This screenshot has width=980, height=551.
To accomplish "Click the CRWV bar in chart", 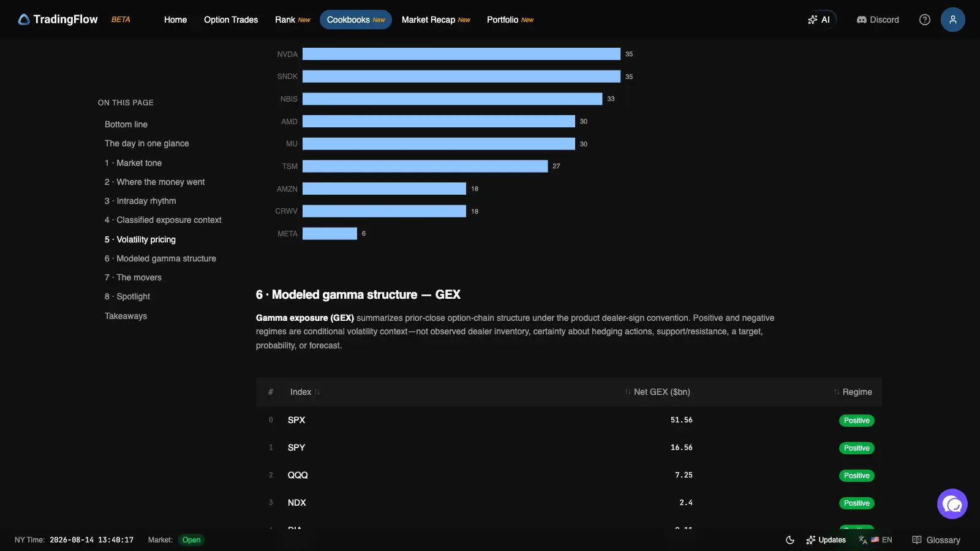I will click(x=384, y=211).
